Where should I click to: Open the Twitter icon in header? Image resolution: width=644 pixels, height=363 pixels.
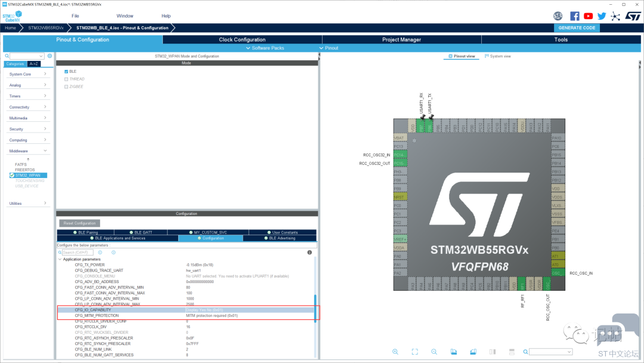(x=602, y=16)
